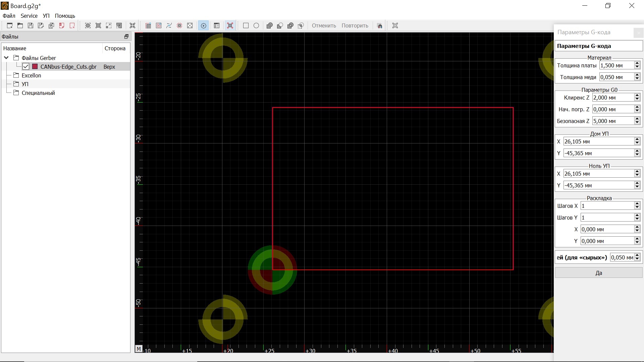Increase Толщина платы value with stepper
This screenshot has width=644, height=362.
[x=637, y=63]
